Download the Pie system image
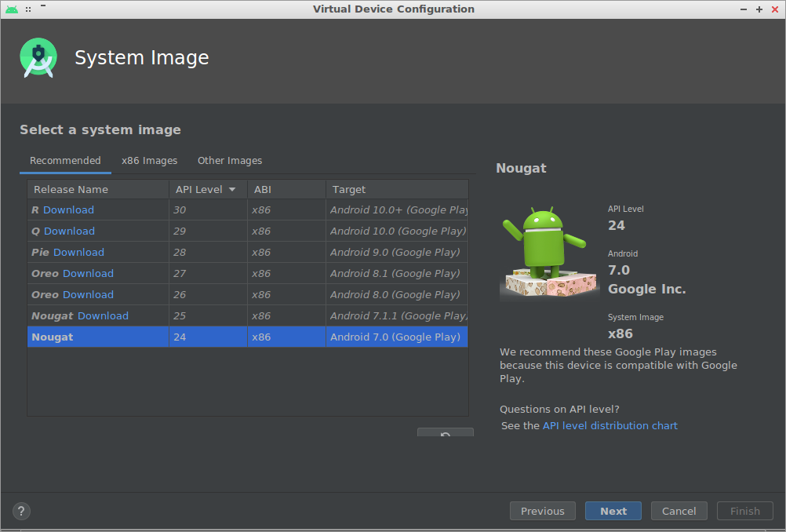This screenshot has width=786, height=532. click(x=78, y=252)
